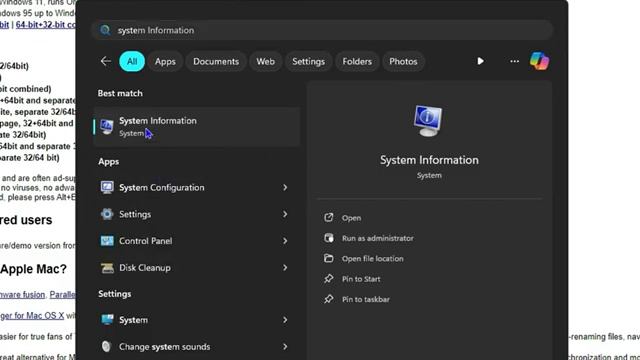Click the play arrow icon beside filters
Image resolution: width=640 pixels, height=360 pixels.
(x=480, y=61)
